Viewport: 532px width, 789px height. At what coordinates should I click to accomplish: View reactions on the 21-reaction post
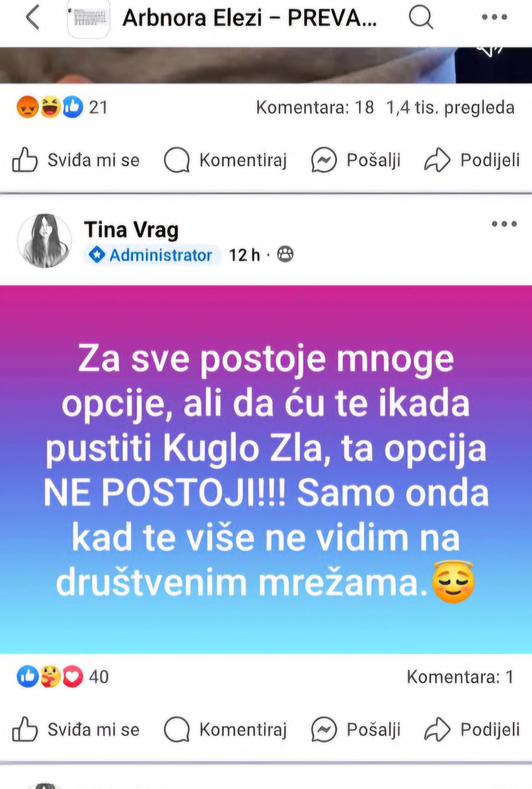pyautogui.click(x=62, y=107)
